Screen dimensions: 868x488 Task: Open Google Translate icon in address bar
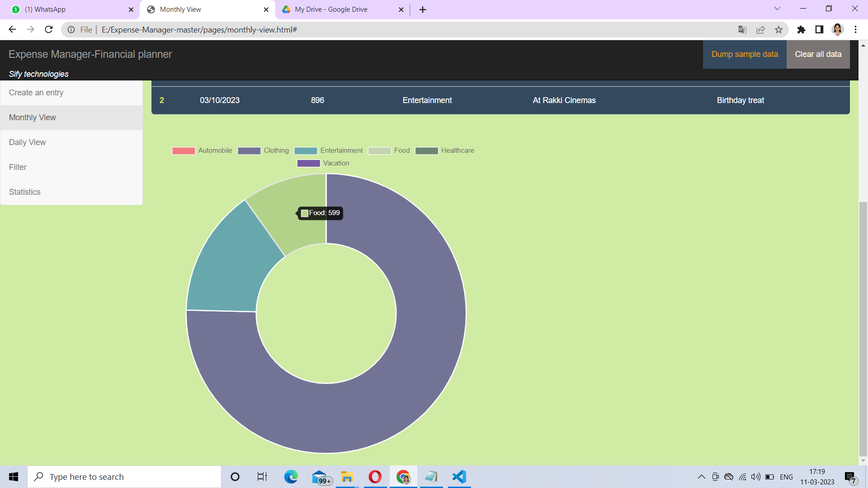[742, 29]
